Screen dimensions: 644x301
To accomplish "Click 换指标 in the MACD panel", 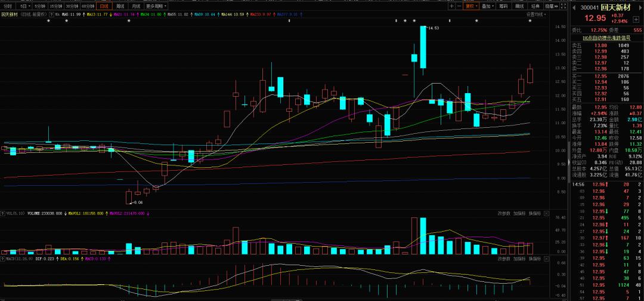I will coord(535,259).
